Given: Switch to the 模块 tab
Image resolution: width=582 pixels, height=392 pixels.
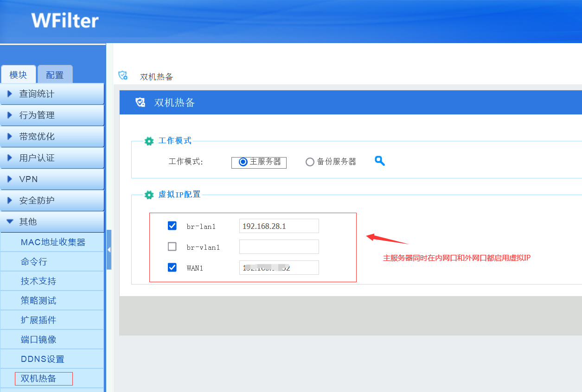Looking at the screenshot, I should [x=18, y=75].
